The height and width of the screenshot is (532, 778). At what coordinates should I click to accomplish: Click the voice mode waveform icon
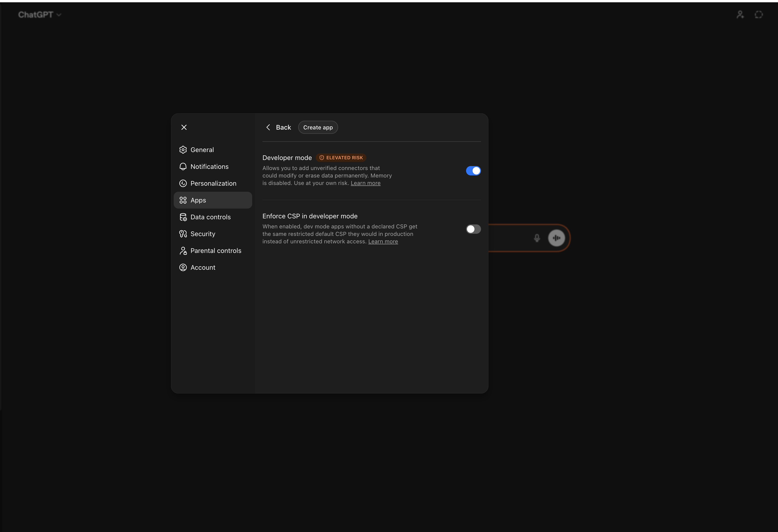pos(556,238)
